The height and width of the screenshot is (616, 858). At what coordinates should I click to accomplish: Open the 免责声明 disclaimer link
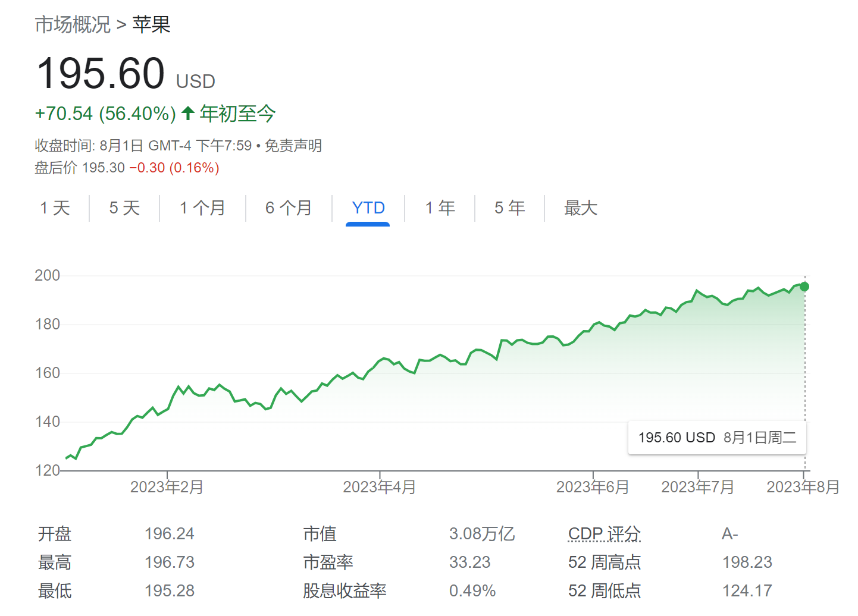pyautogui.click(x=292, y=146)
